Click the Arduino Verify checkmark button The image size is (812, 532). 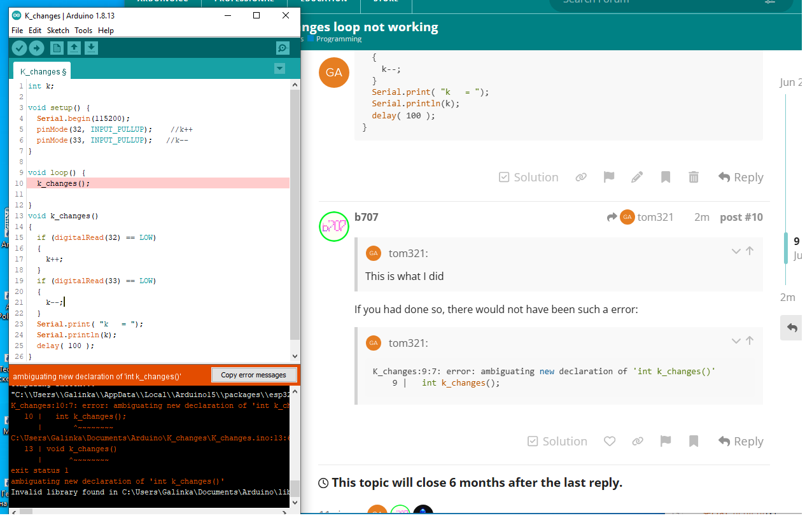[19, 48]
